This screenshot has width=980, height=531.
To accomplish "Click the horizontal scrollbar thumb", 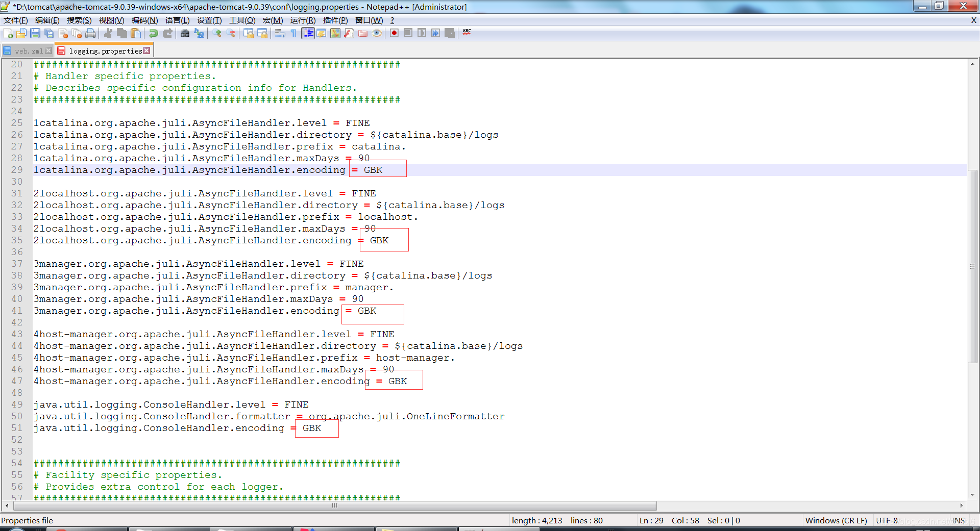I will (x=335, y=505).
